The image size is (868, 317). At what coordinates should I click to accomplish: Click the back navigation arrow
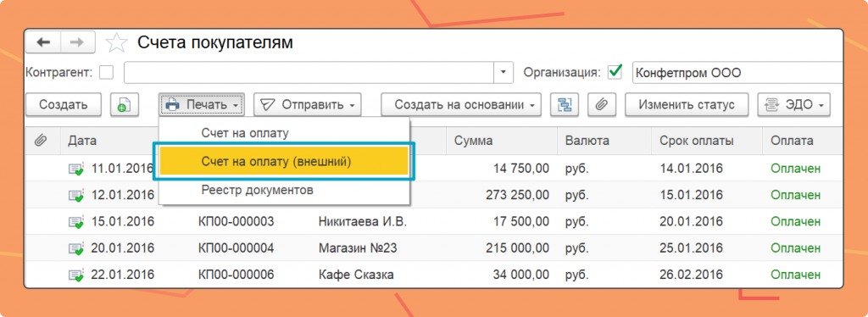coord(43,42)
